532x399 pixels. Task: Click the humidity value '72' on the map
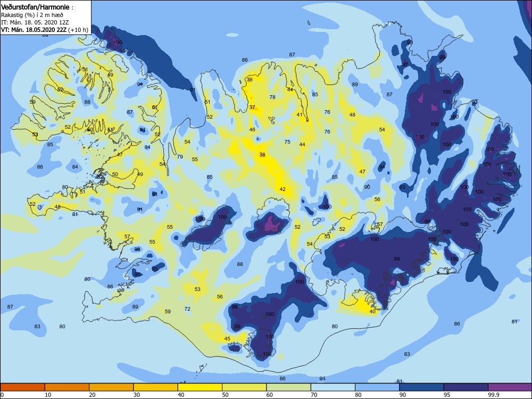click(x=187, y=309)
